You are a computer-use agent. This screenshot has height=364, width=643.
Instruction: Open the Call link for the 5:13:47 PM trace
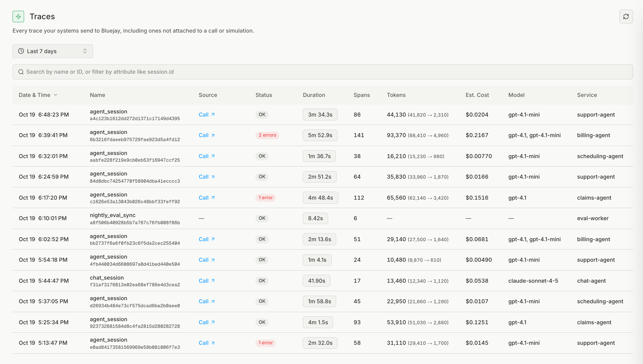tap(207, 343)
